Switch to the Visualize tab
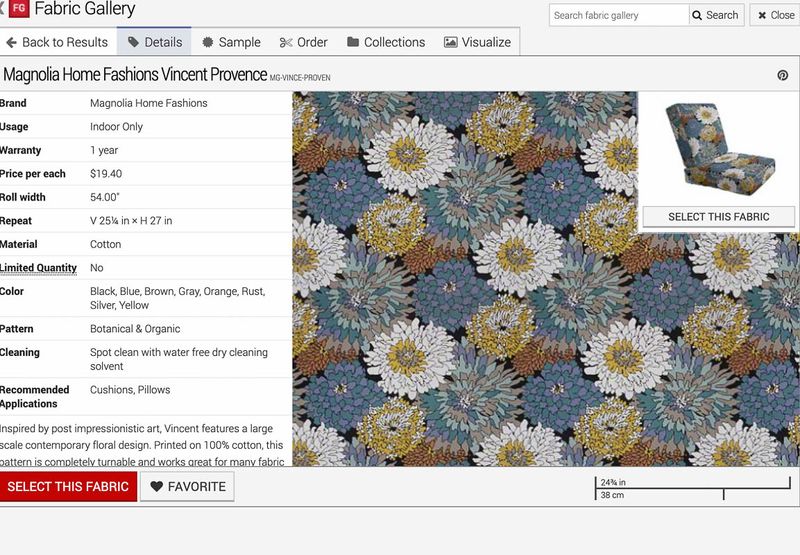Viewport: 800px width, 555px height. (x=478, y=42)
